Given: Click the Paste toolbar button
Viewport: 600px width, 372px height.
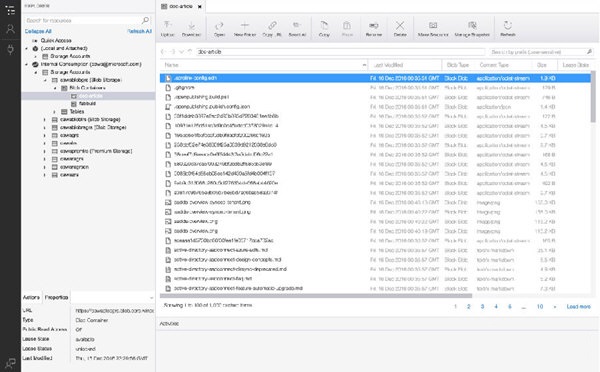Looking at the screenshot, I should point(347,29).
